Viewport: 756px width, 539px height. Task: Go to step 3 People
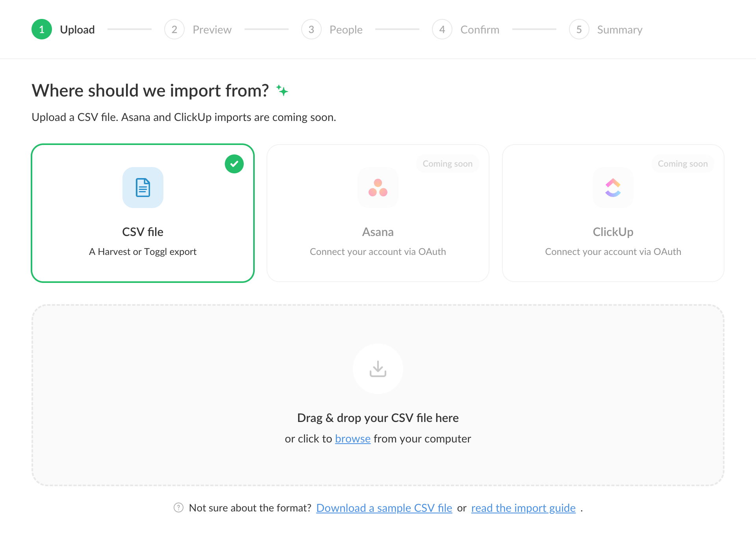tap(332, 30)
